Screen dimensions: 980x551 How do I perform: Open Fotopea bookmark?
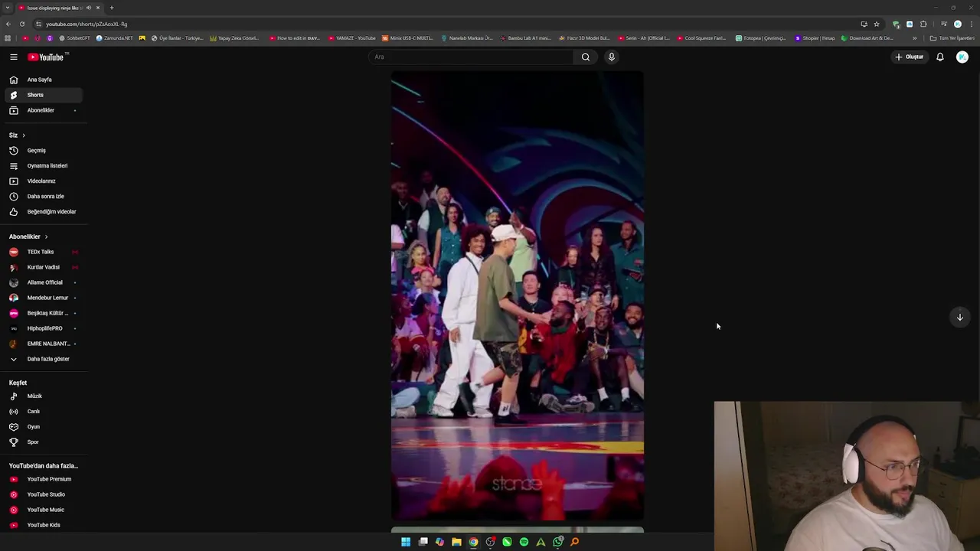(x=761, y=38)
